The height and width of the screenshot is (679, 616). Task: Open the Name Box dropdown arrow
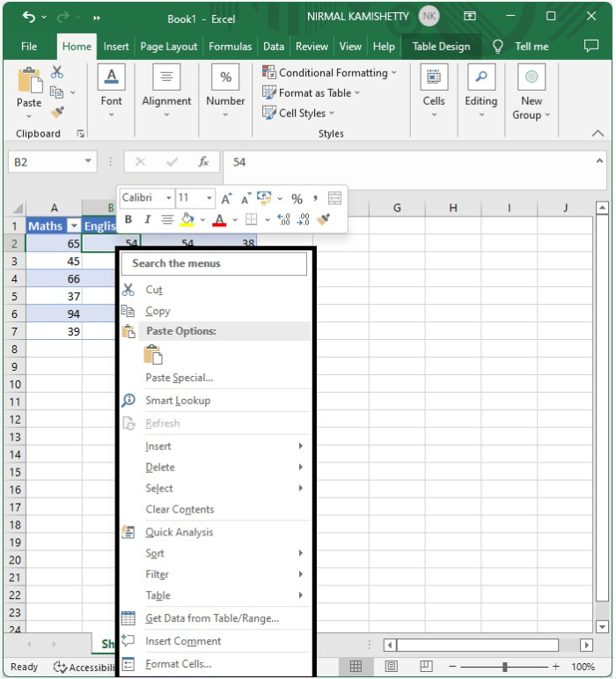[88, 161]
